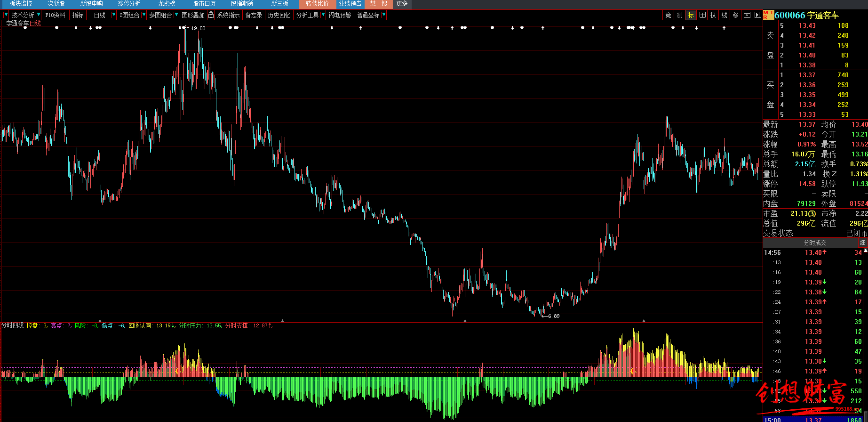Open the 股市日历 tab
Viewport: 868px width, 422px height.
(x=204, y=4)
